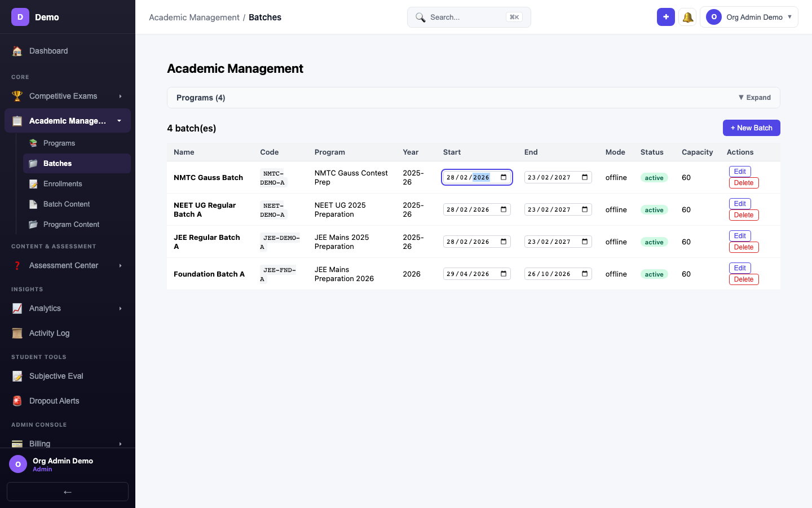This screenshot has height=508, width=812.
Task: Click the Activity Log scroll icon
Action: 17,333
